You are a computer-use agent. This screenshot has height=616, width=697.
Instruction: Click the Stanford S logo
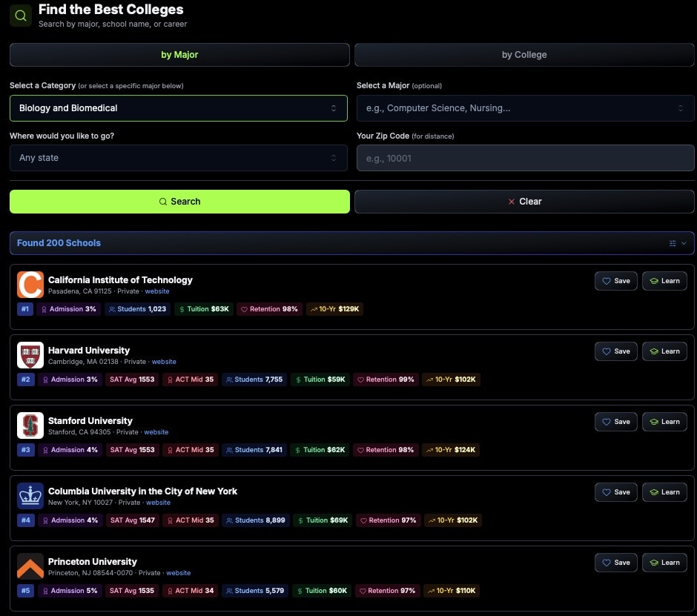pyautogui.click(x=30, y=425)
